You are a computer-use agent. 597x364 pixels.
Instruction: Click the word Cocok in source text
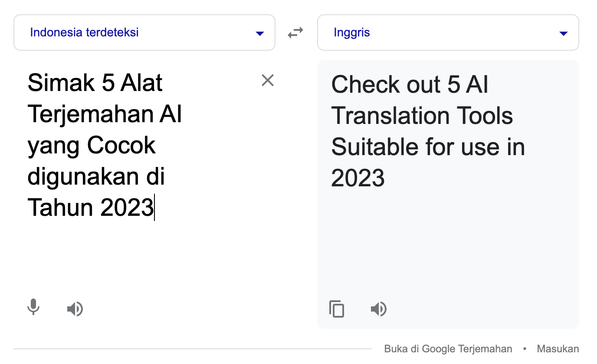click(121, 145)
